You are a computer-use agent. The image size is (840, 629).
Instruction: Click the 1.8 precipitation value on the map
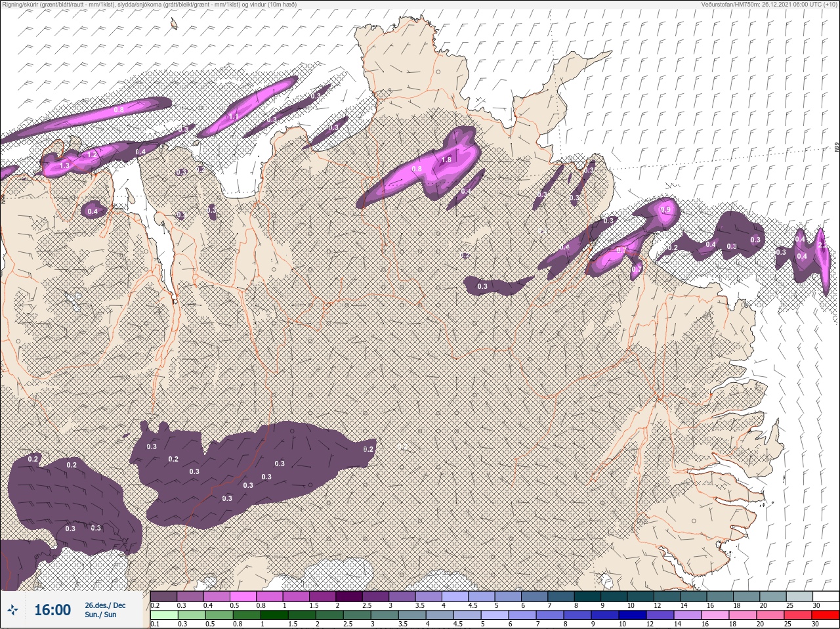(x=447, y=160)
